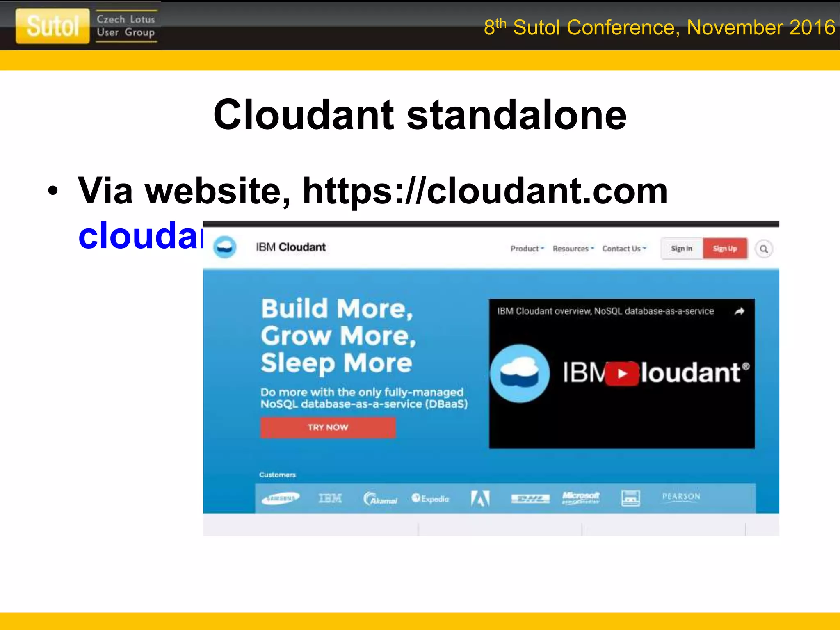Click the DHL customer logo
This screenshot has height=630, width=840.
point(530,499)
